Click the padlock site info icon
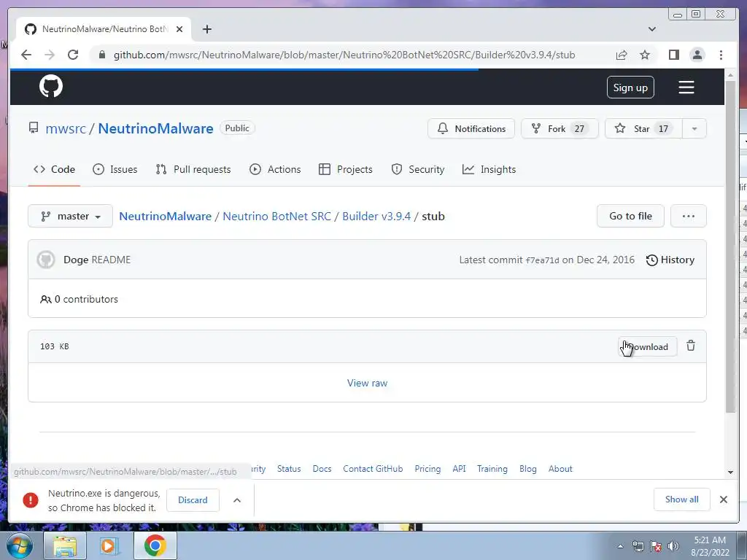Screen dimensions: 747x560 pyautogui.click(x=101, y=55)
